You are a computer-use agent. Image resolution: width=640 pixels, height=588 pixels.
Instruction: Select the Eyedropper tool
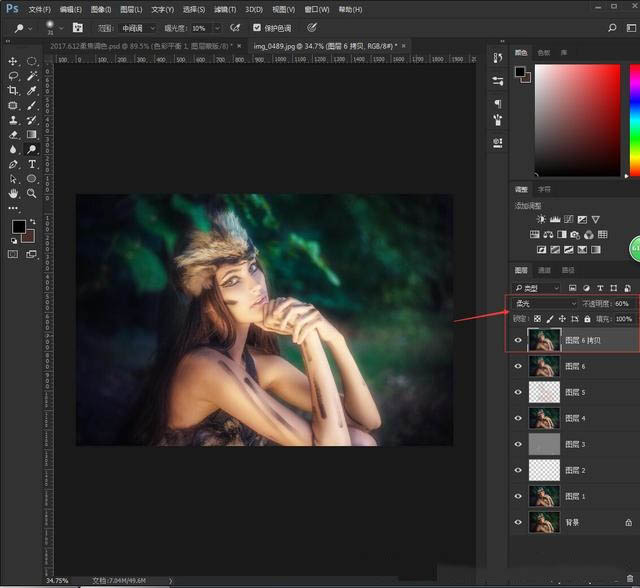[32, 91]
